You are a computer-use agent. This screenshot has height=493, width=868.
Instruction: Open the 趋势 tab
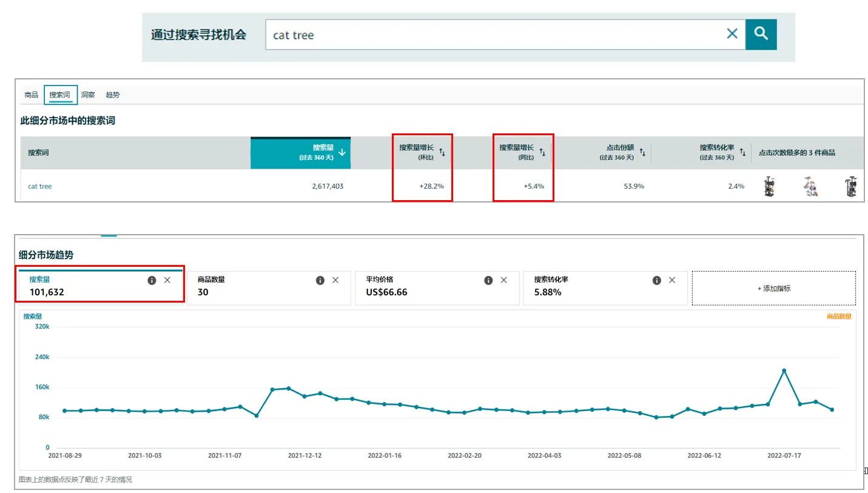tap(112, 95)
